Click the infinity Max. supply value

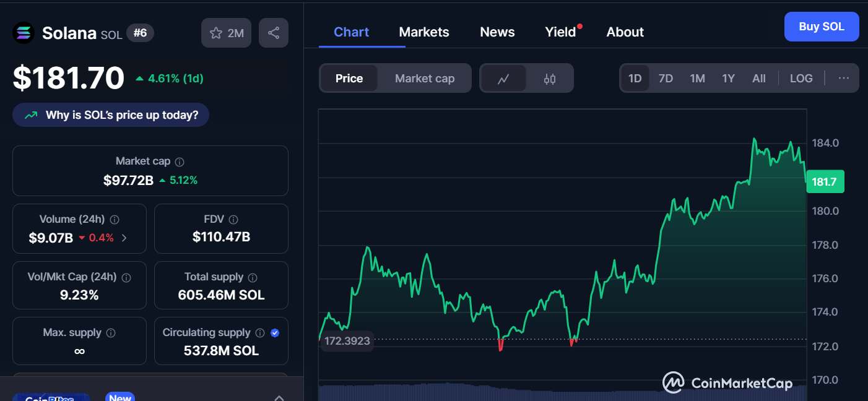click(79, 351)
